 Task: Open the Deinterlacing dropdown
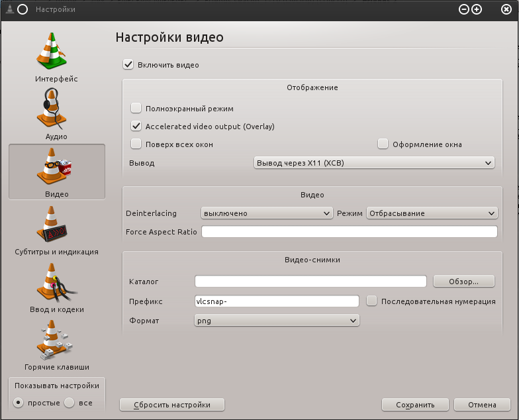point(266,213)
